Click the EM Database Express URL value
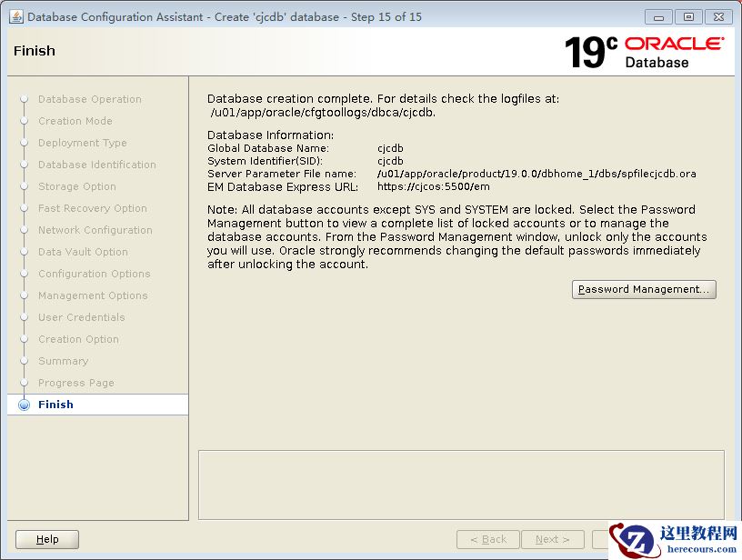Viewport: 742px width, 560px height. 434,186
